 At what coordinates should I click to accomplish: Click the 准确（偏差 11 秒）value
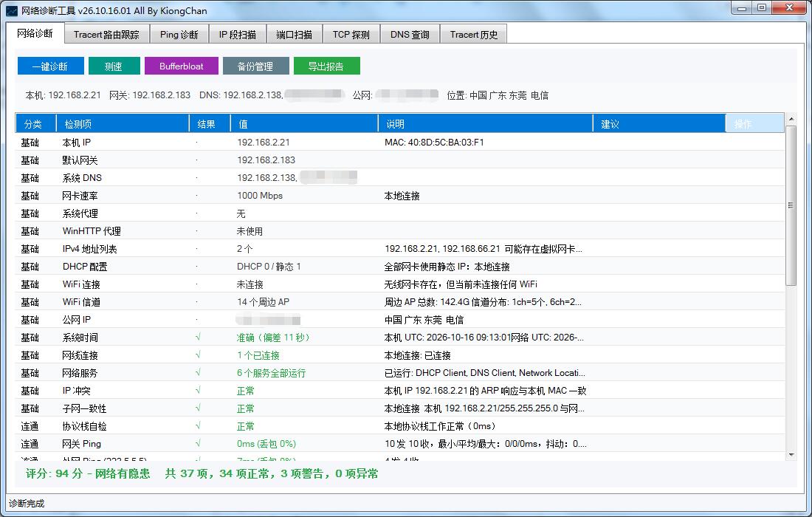point(273,338)
